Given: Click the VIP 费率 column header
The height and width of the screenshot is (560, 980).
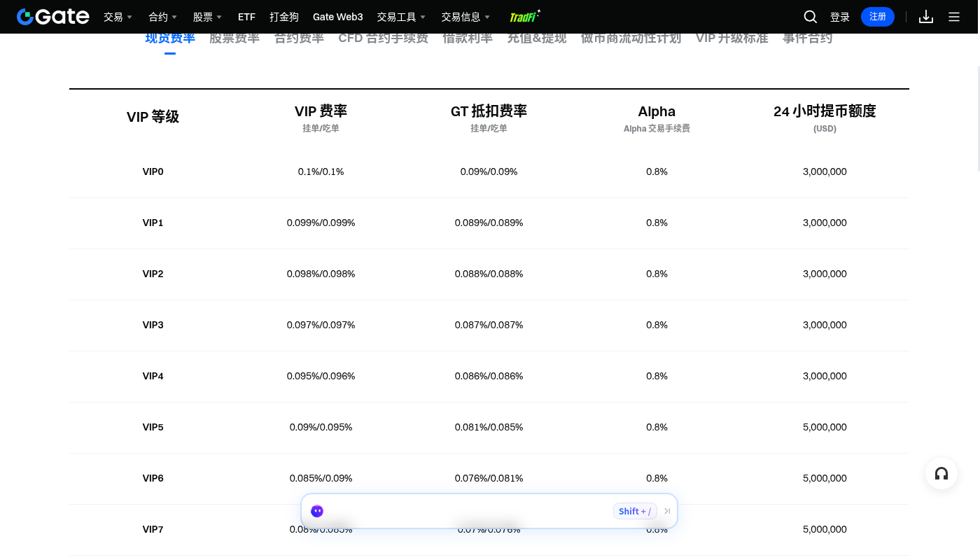Looking at the screenshot, I should 321,111.
